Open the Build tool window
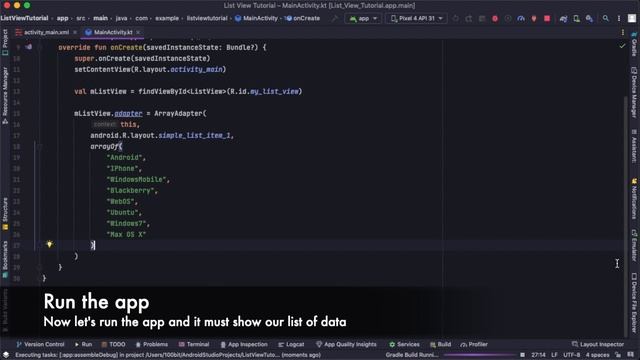The width and height of the screenshot is (640, 360). (x=440, y=344)
